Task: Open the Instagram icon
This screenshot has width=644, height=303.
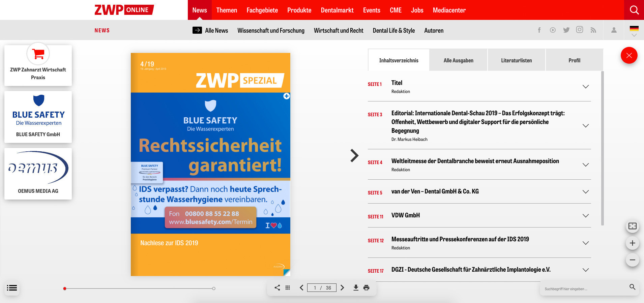Action: pyautogui.click(x=580, y=30)
